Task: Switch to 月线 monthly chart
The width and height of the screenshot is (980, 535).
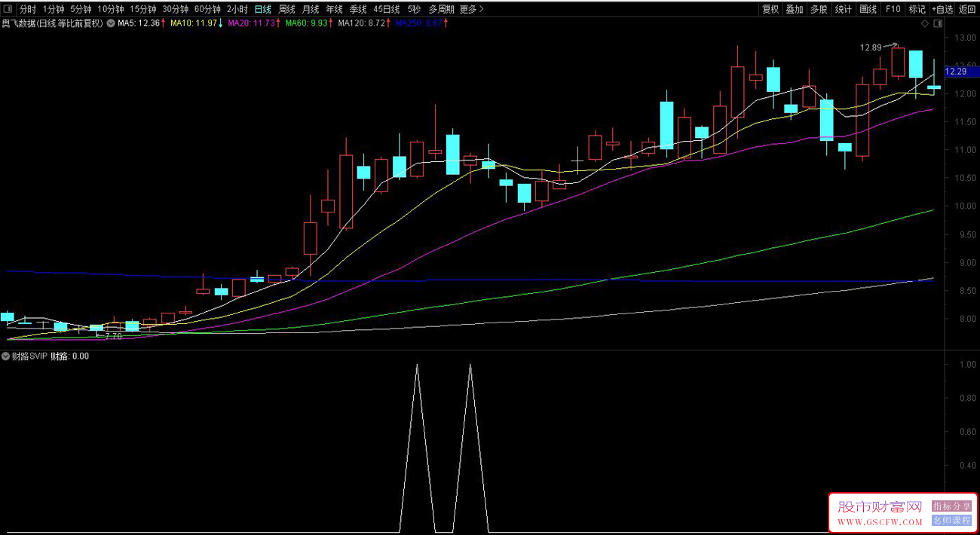Action: point(311,10)
